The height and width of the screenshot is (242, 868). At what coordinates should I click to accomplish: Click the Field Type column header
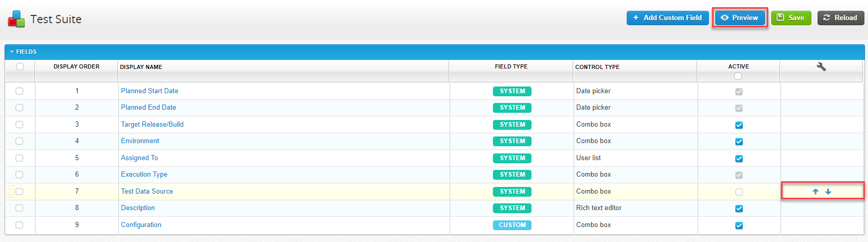point(511,66)
